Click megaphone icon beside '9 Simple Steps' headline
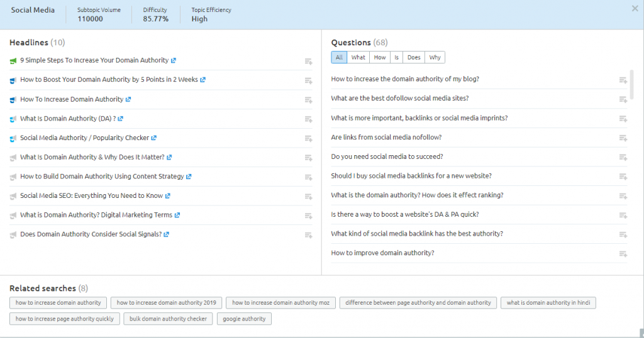This screenshot has width=644, height=338. pyautogui.click(x=13, y=61)
